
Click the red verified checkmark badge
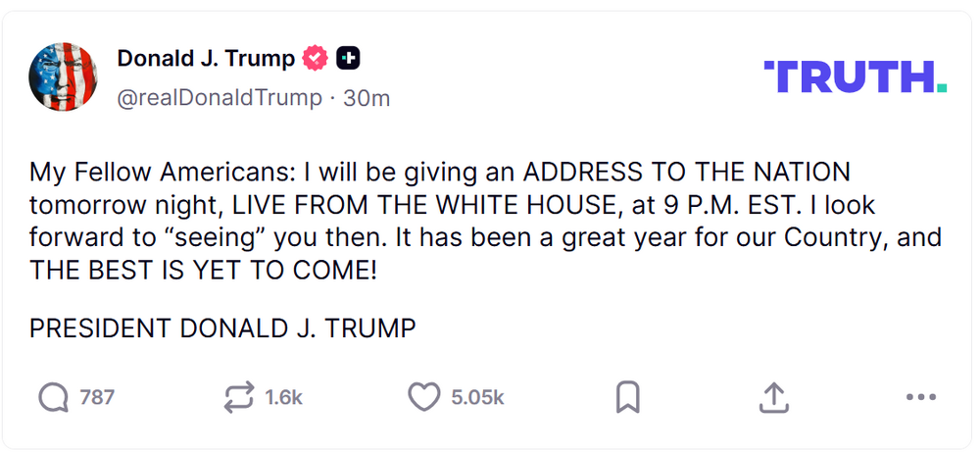point(315,59)
